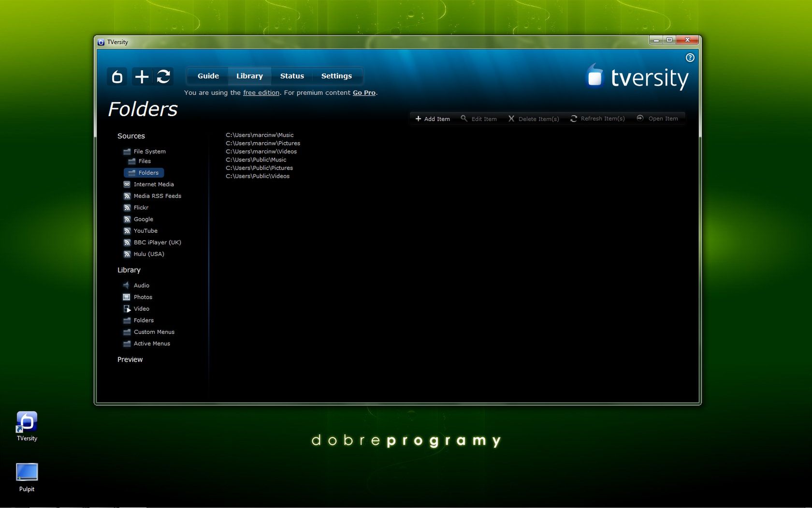The width and height of the screenshot is (812, 508).
Task: Click the TVersity title bar app icon
Action: click(101, 42)
